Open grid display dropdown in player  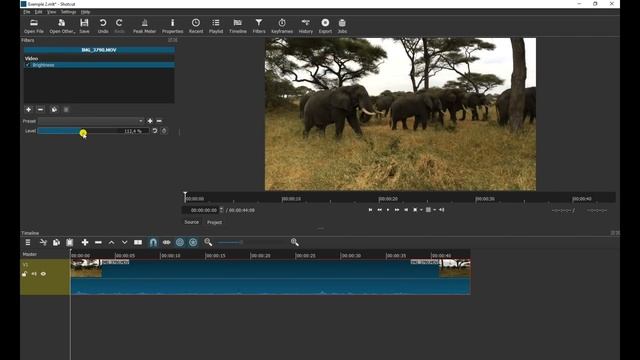coord(435,210)
